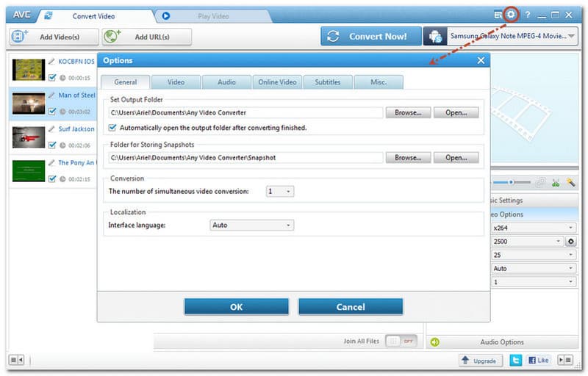Select the Convert Video tab

tap(94, 16)
